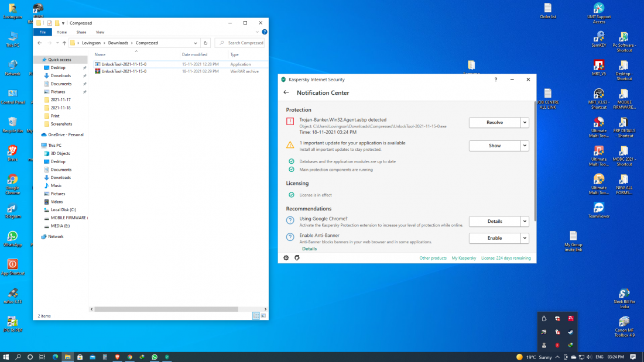Viewport: 644px width, 362px height.
Task: Open the View ribbon tab
Action: tap(100, 32)
